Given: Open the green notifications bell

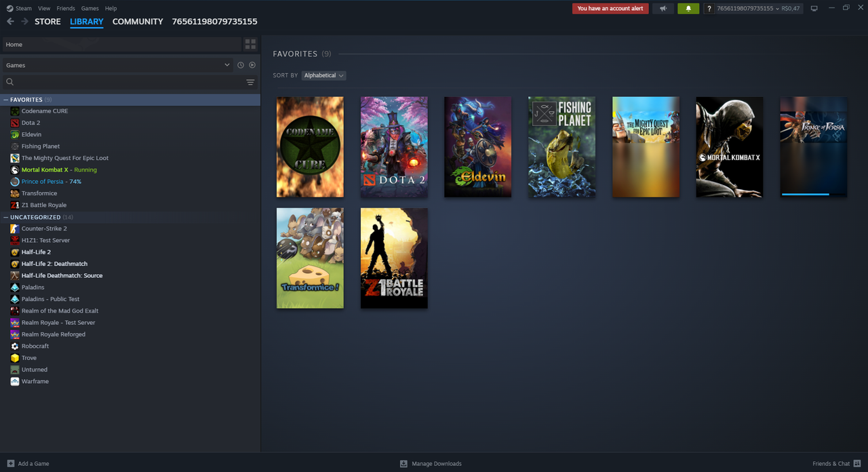Looking at the screenshot, I should pyautogui.click(x=688, y=9).
